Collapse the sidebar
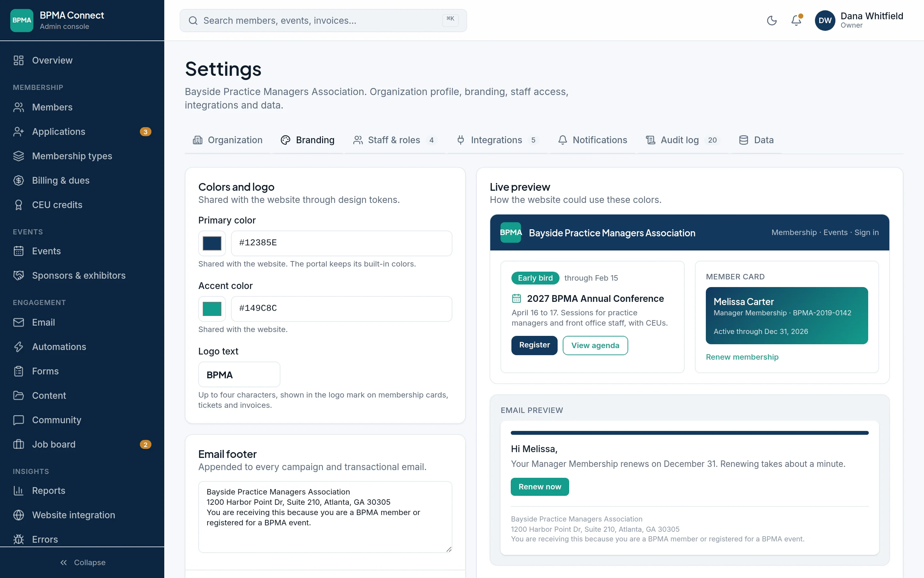924x578 pixels. (82, 562)
